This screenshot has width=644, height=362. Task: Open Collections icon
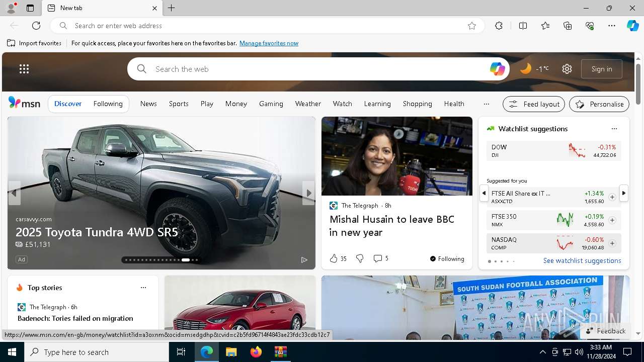tap(568, 26)
